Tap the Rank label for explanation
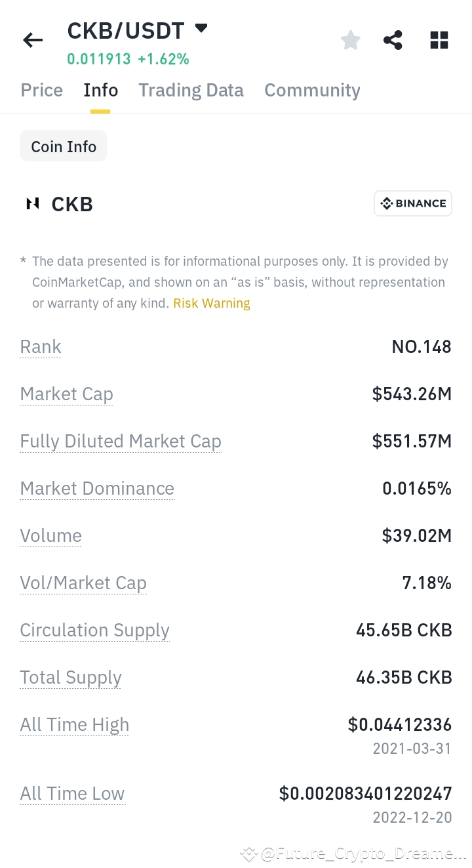Viewport: 472px width, 868px height. [x=41, y=347]
